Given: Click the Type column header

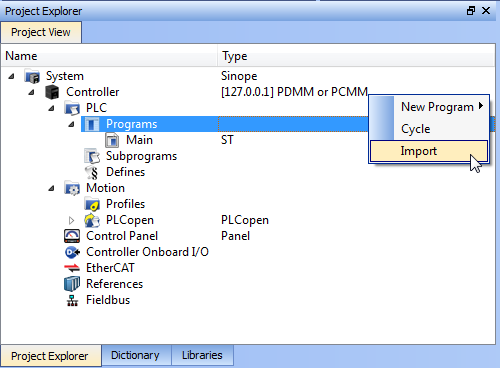Looking at the screenshot, I should point(356,56).
